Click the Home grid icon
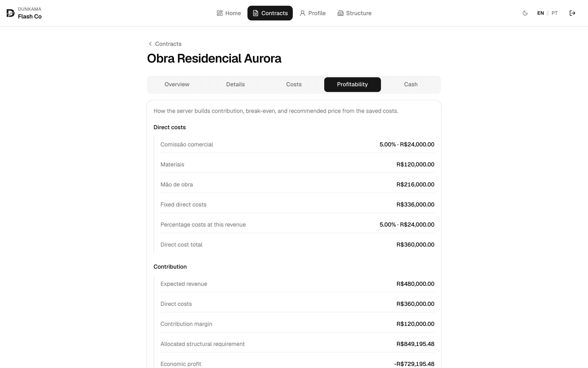588x368 pixels. (x=219, y=13)
